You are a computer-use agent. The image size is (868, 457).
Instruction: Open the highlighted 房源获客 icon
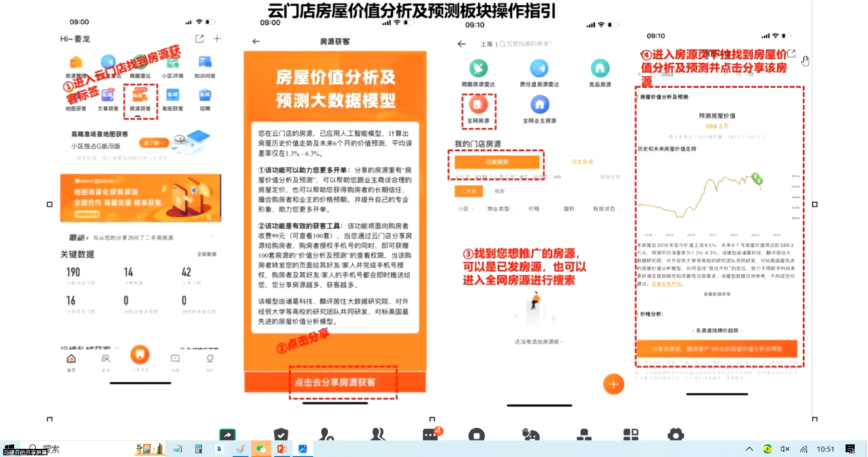tap(140, 95)
